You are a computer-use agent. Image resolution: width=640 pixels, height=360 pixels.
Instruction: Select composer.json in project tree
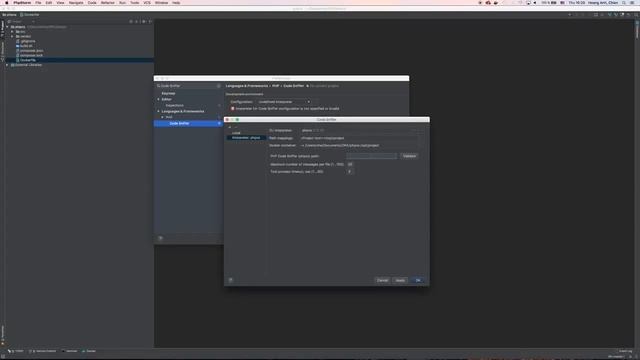pyautogui.click(x=31, y=51)
